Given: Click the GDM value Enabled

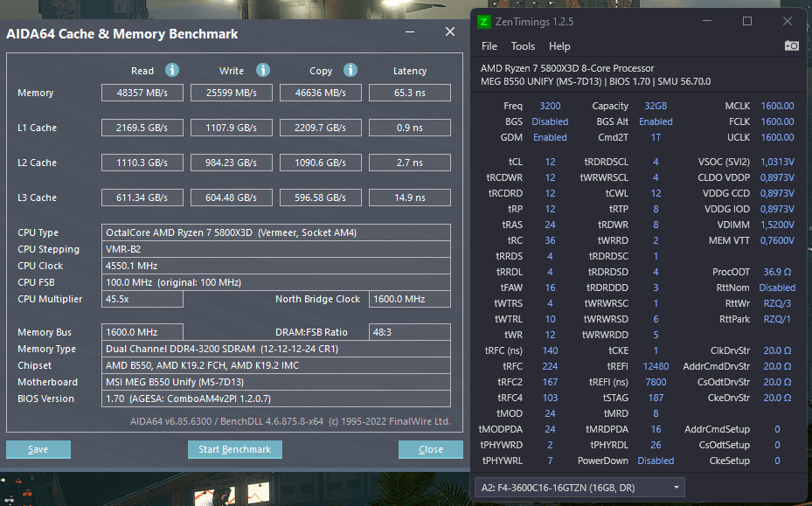Looking at the screenshot, I should (x=550, y=137).
